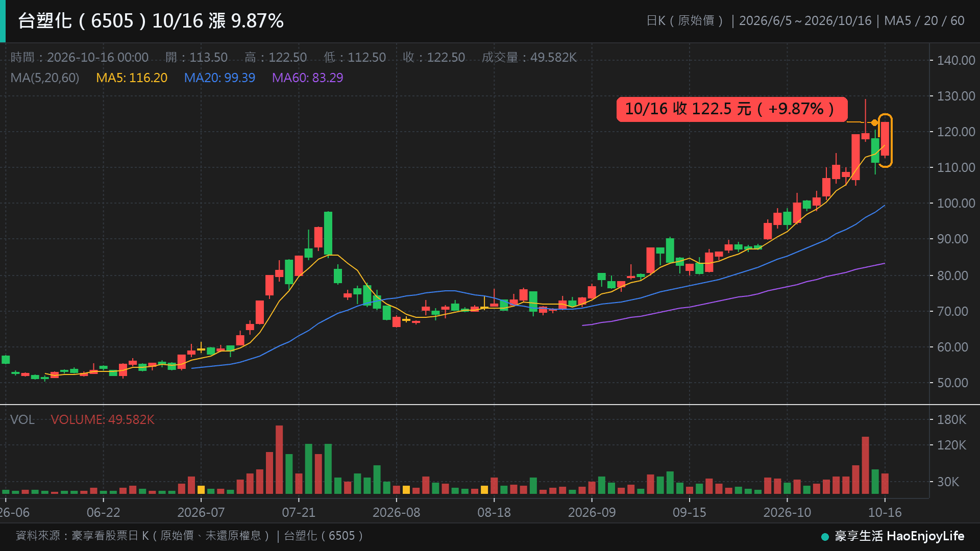Click the 110.00 price axis label
Screen dimensions: 980x551
pos(956,167)
